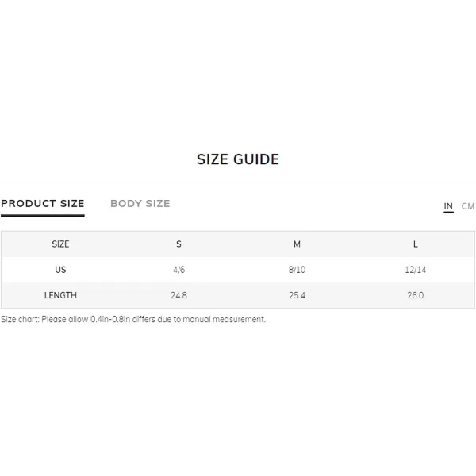
Task: Click the 4/6 US size cell
Action: tap(178, 270)
